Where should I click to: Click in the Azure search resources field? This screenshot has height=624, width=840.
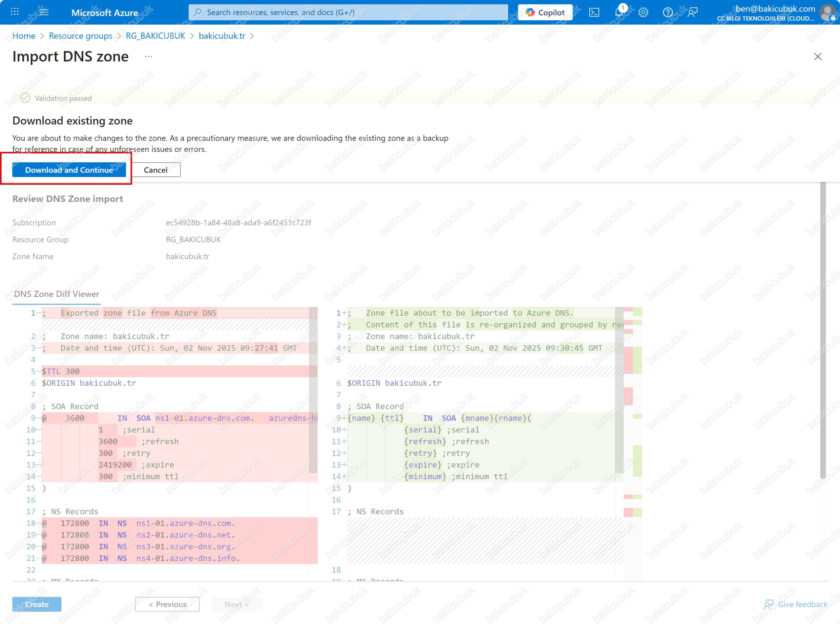[347, 12]
